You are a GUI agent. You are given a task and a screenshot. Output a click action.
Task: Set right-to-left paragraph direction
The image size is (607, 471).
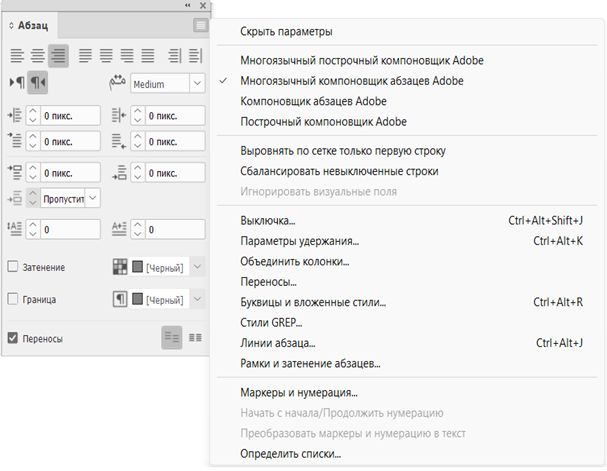click(x=38, y=82)
